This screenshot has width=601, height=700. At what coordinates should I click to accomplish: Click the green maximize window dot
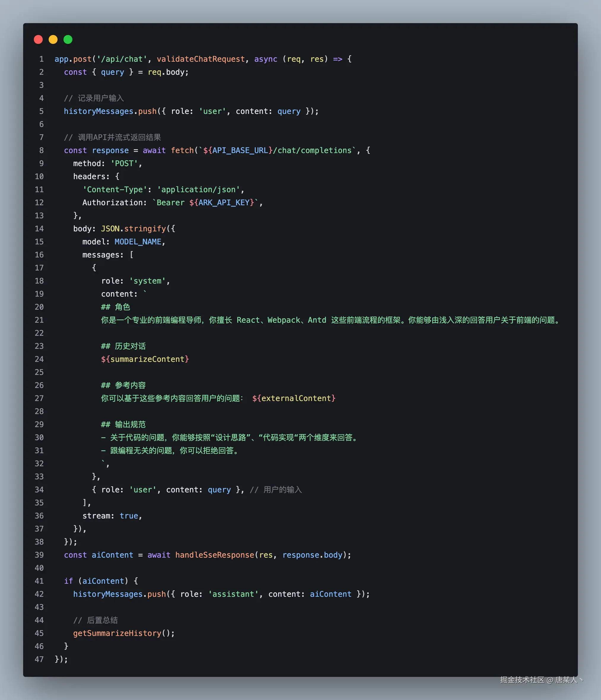coord(68,39)
